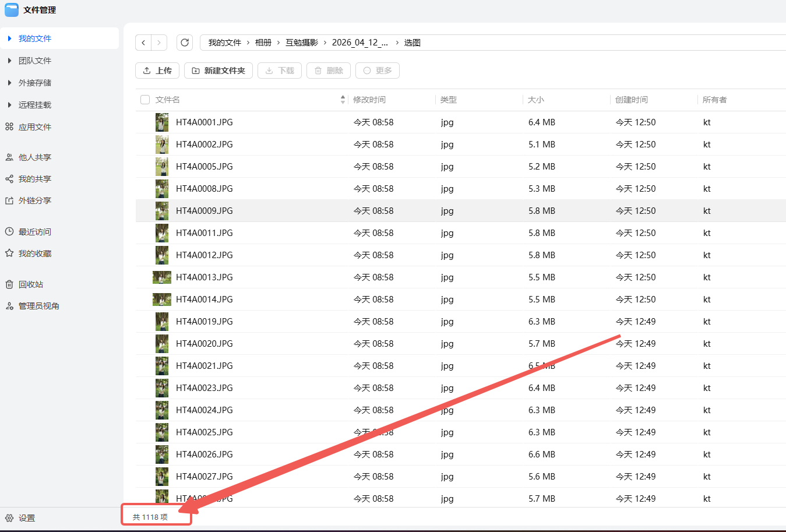Go to 互勉摄影 in breadcrumb path
Screen dimensions: 786x532
tap(301, 43)
